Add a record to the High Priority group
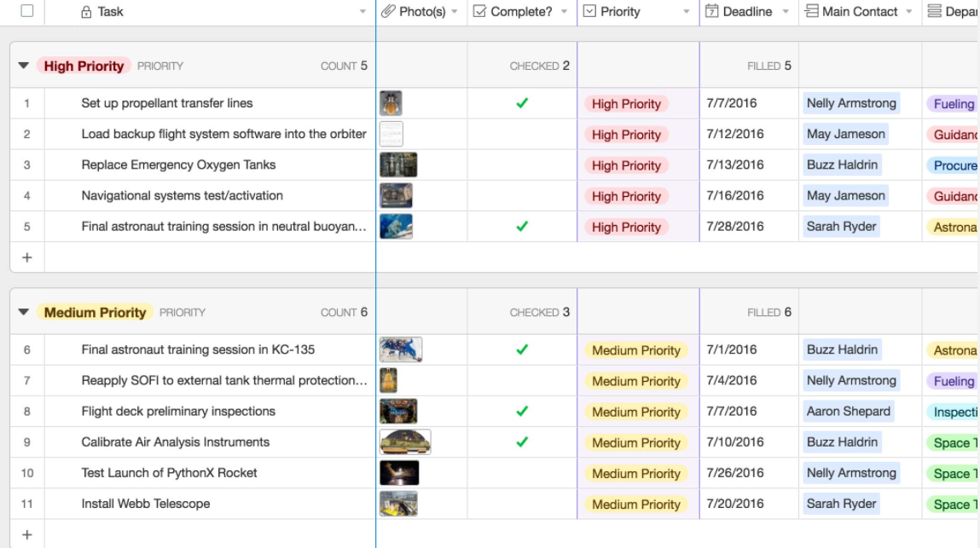 [x=27, y=257]
